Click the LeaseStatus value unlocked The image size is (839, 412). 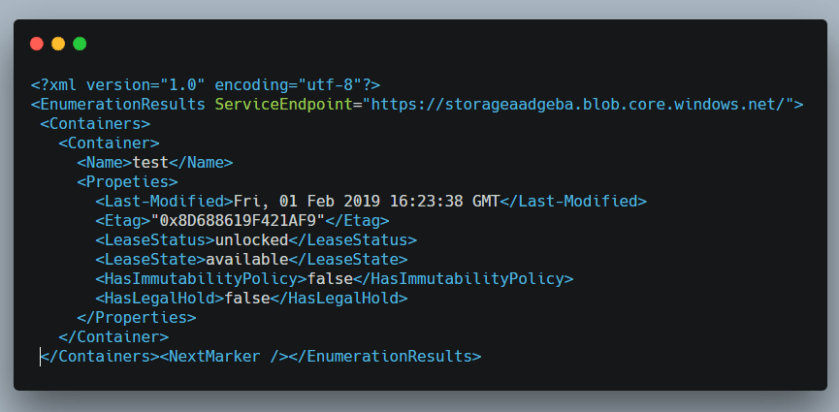click(x=252, y=240)
